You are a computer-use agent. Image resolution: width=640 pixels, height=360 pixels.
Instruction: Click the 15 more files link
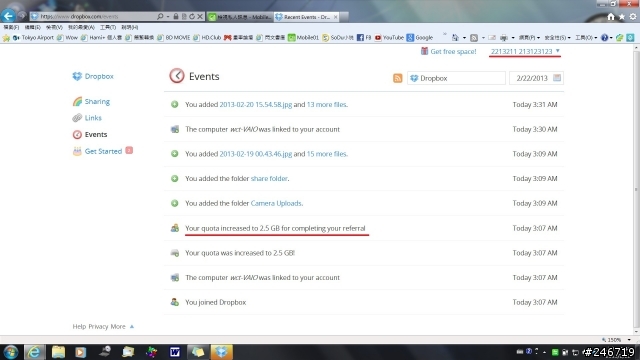pos(326,154)
